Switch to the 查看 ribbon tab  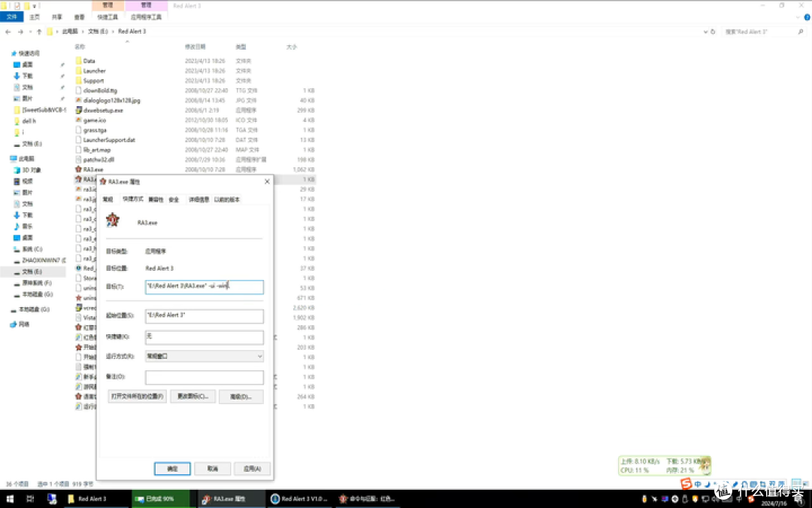pos(79,17)
